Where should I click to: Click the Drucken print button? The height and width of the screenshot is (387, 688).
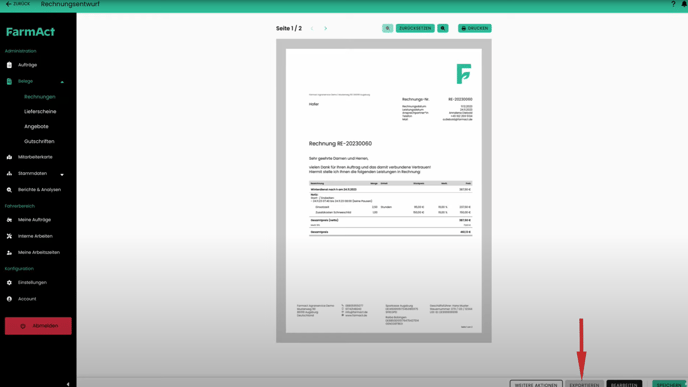[x=475, y=28]
